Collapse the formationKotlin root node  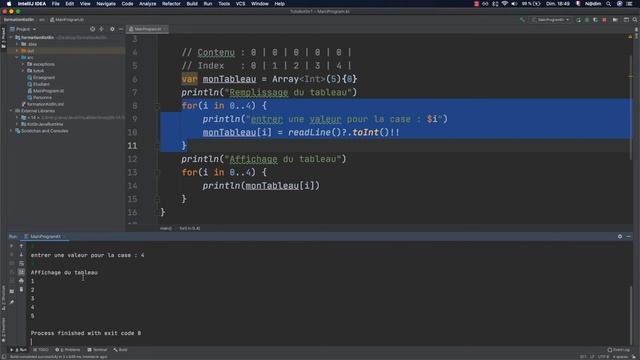pos(11,37)
